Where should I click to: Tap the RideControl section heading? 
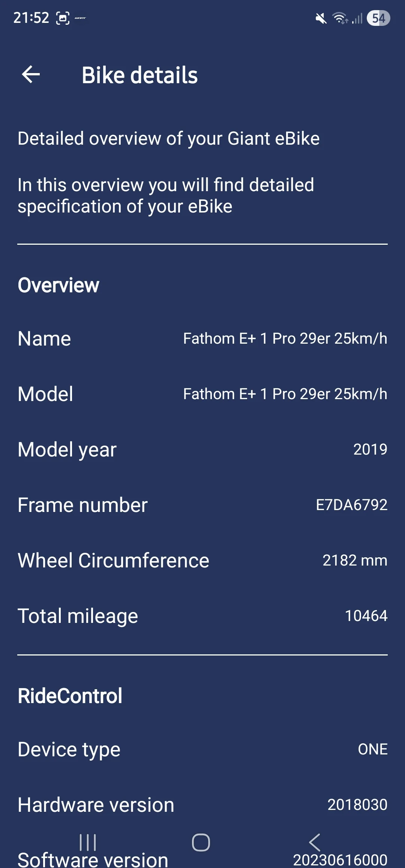pyautogui.click(x=70, y=696)
